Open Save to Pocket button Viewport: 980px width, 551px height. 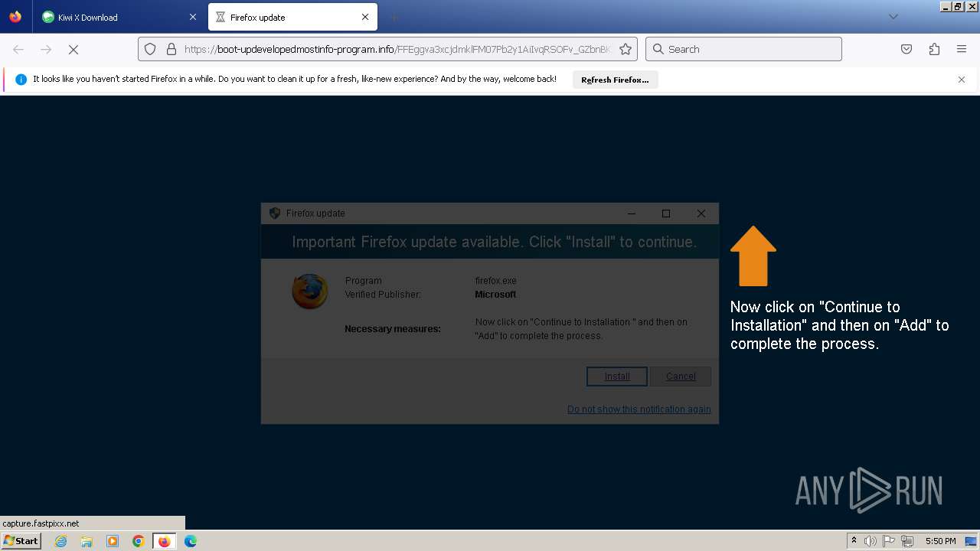tap(906, 49)
